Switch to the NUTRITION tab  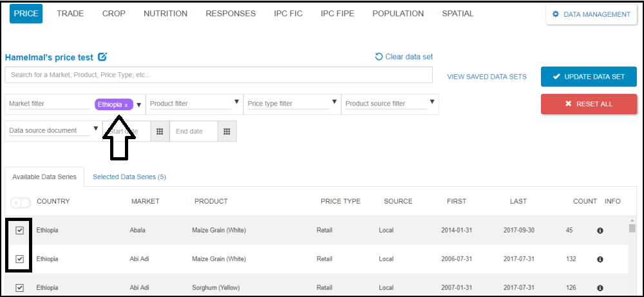tap(166, 14)
